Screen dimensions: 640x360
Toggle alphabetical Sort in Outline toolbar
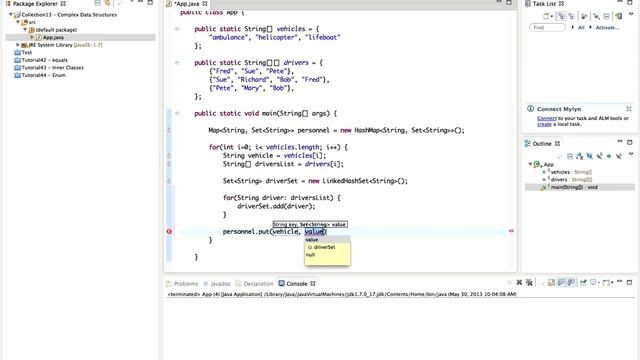tap(579, 156)
